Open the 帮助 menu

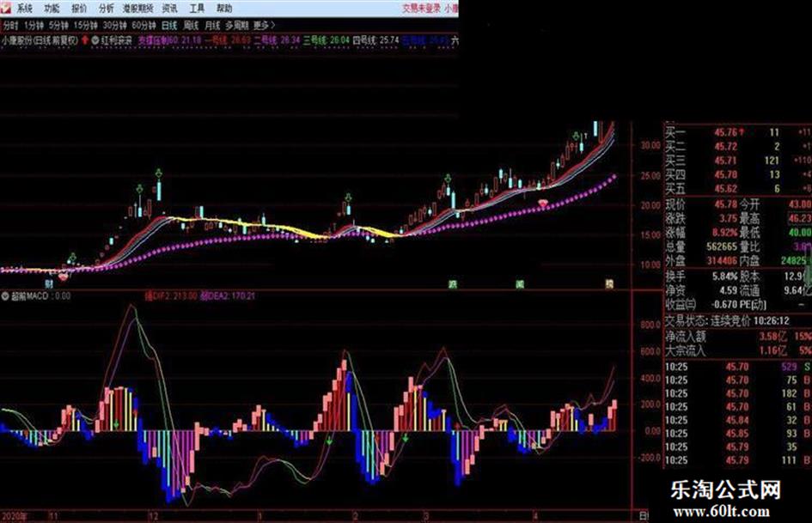click(224, 9)
